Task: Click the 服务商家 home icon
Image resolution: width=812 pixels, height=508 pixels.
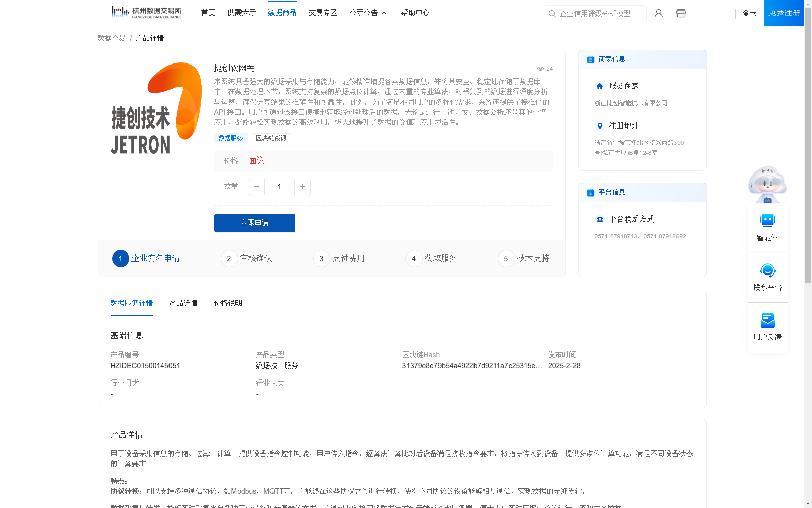Action: click(600, 86)
